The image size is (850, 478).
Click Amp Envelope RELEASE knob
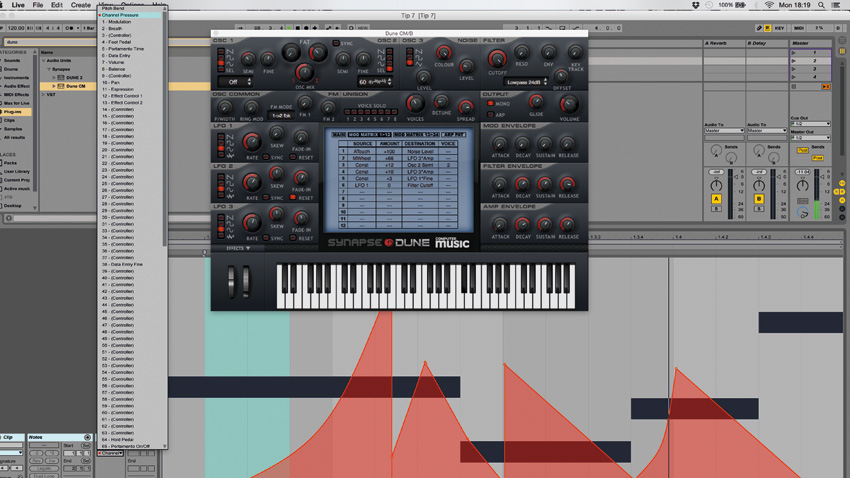pos(567,224)
